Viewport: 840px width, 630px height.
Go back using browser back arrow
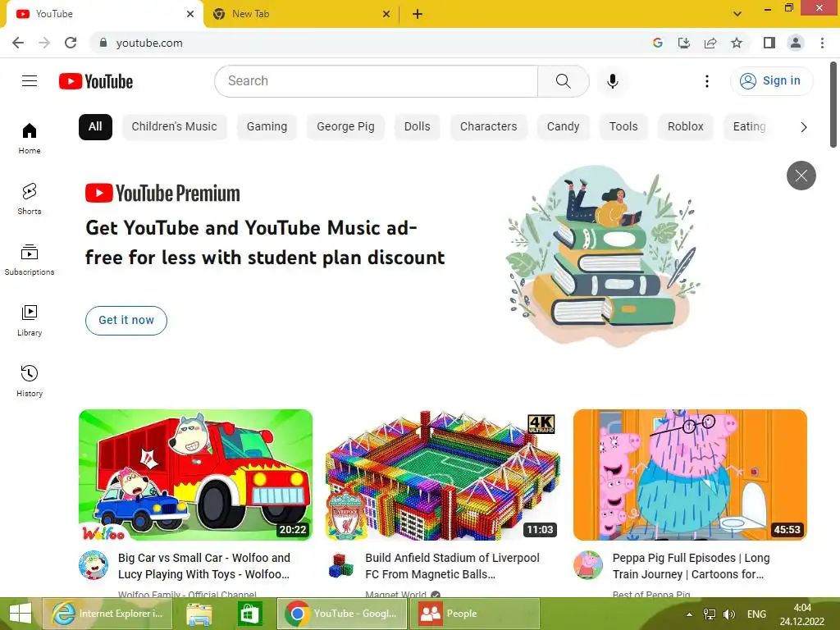pos(18,43)
